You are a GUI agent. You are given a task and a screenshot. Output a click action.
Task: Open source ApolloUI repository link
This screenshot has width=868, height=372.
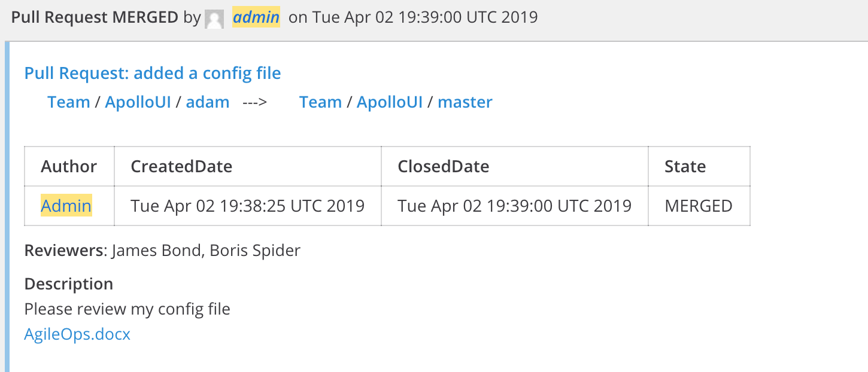[x=138, y=102]
